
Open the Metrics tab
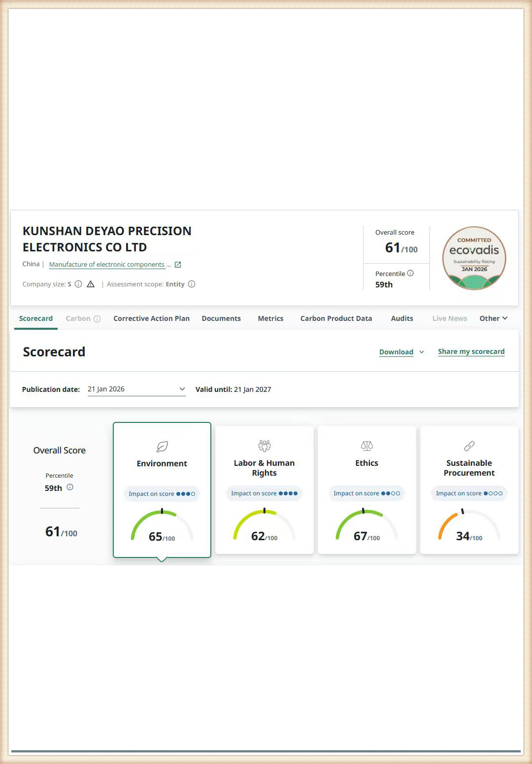pyautogui.click(x=270, y=318)
